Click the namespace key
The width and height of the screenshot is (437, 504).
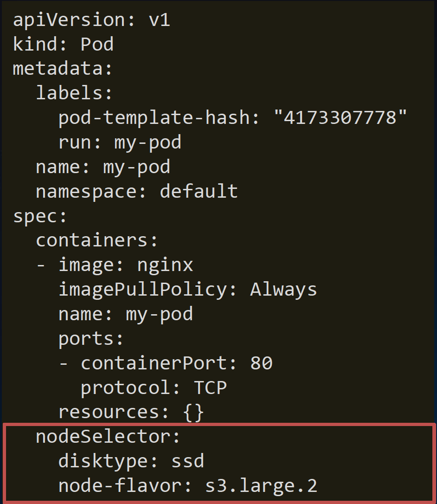[x=86, y=191]
